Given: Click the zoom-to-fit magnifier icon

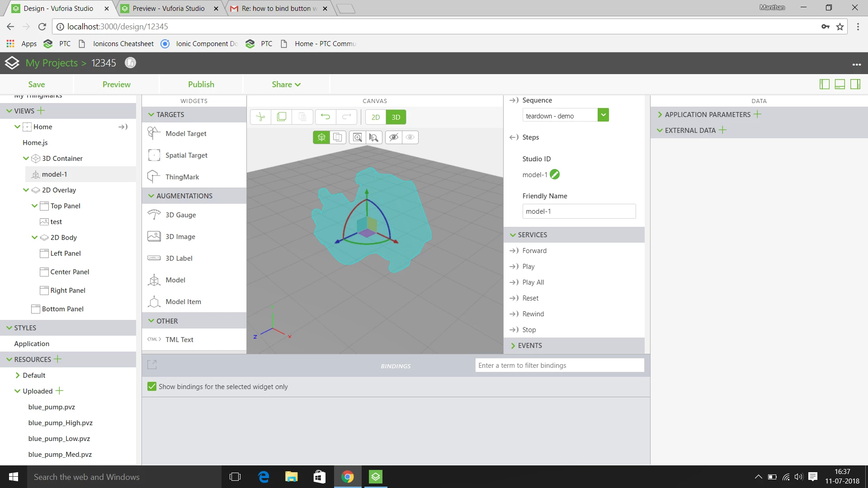Looking at the screenshot, I should pyautogui.click(x=357, y=137).
